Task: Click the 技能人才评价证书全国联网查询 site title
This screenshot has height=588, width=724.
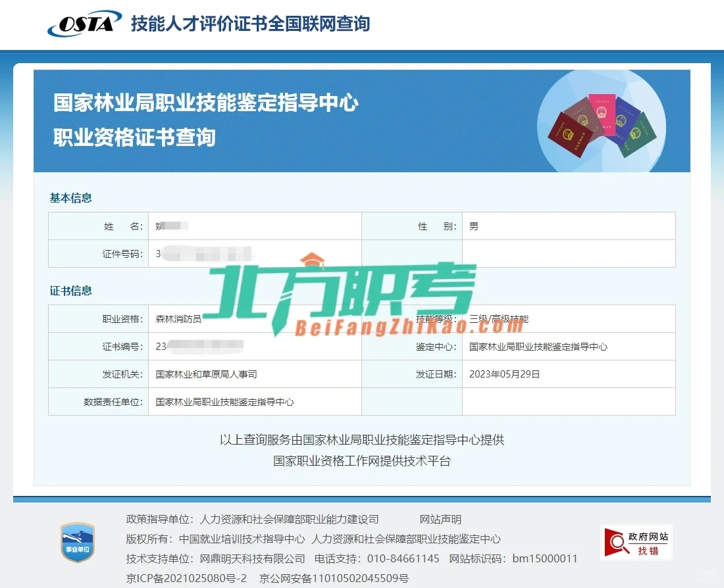Action: 250,23
